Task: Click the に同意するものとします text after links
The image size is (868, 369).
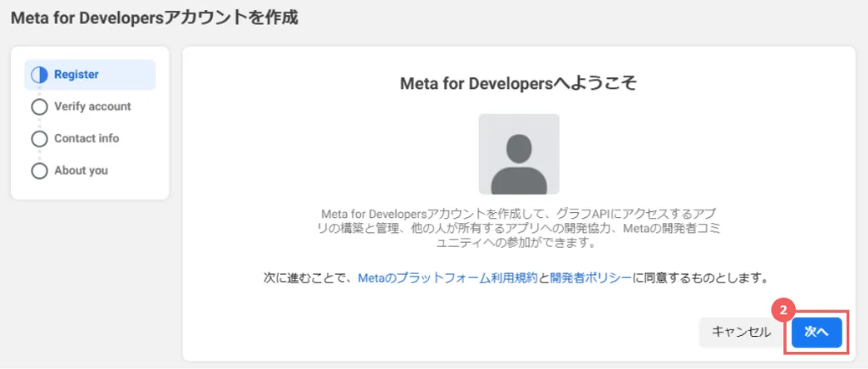Action: point(701,278)
